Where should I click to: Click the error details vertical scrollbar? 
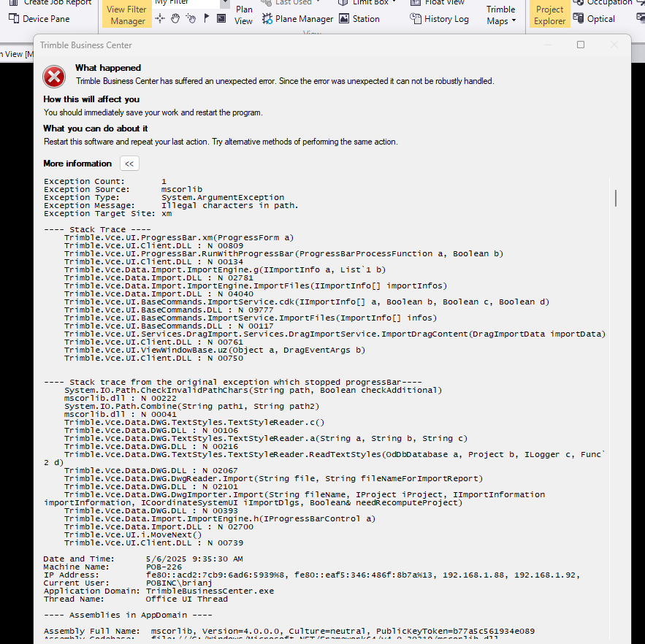click(x=615, y=198)
